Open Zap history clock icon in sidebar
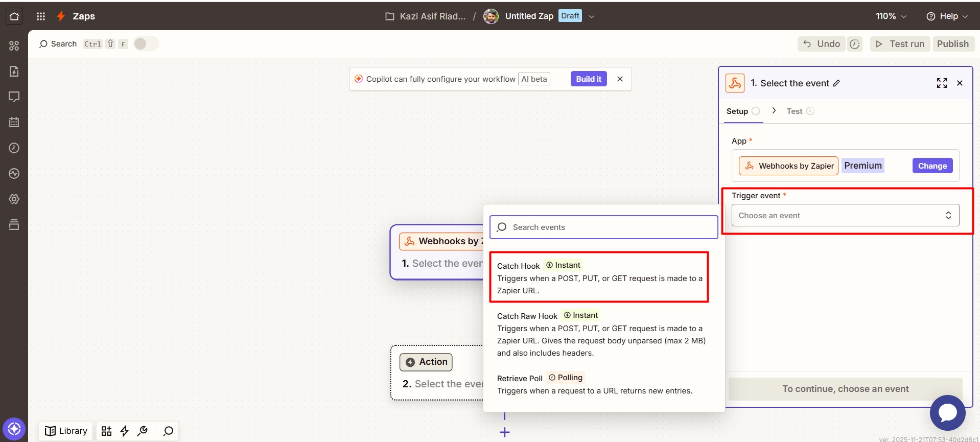The image size is (980, 442). pos(14,148)
